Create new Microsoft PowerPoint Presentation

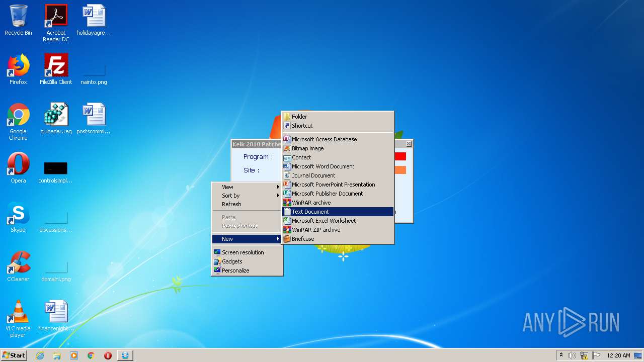[x=338, y=185]
